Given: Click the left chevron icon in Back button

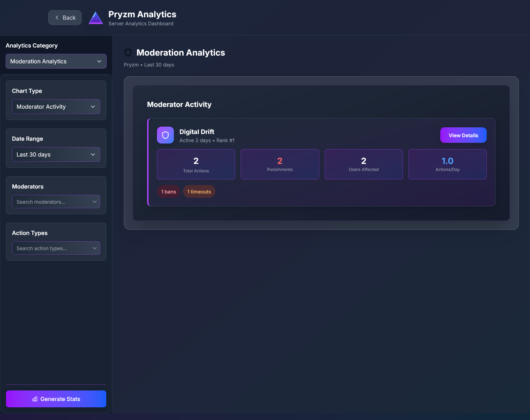Looking at the screenshot, I should (57, 17).
